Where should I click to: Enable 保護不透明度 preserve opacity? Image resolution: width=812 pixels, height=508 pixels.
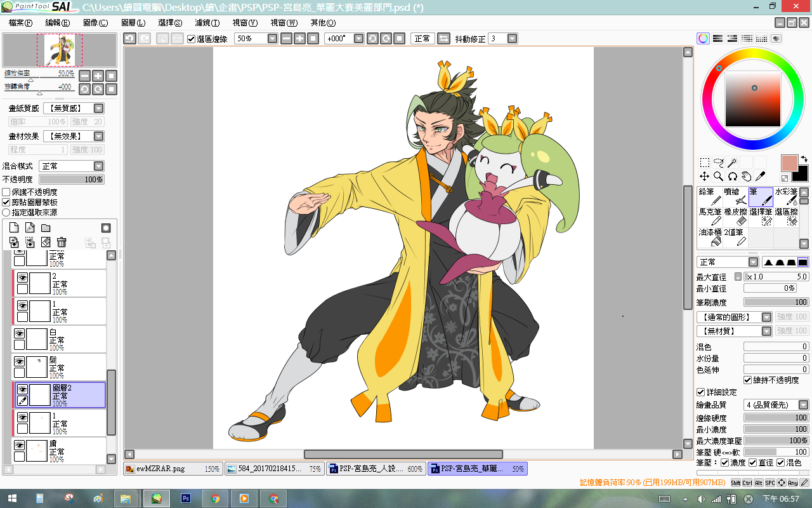(x=6, y=192)
